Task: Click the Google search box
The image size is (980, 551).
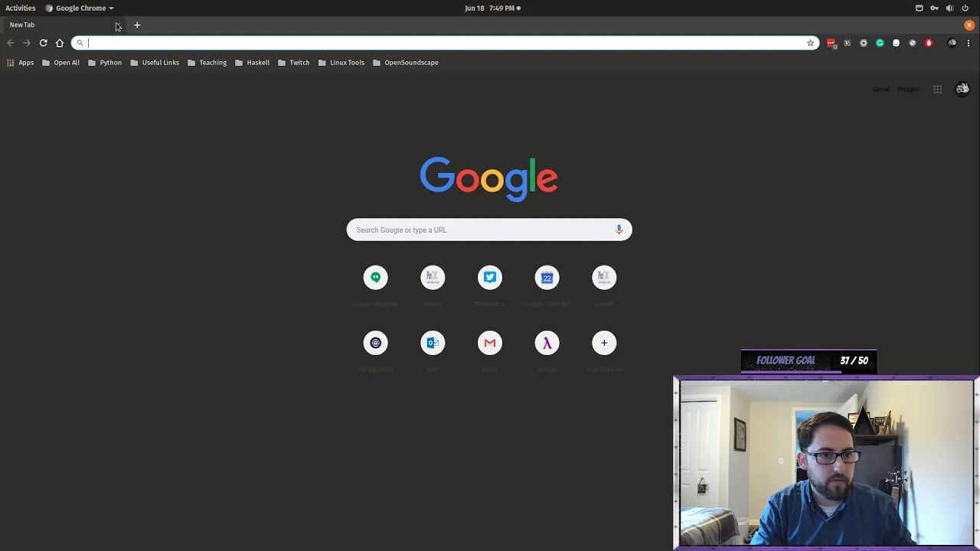Action: tap(489, 230)
